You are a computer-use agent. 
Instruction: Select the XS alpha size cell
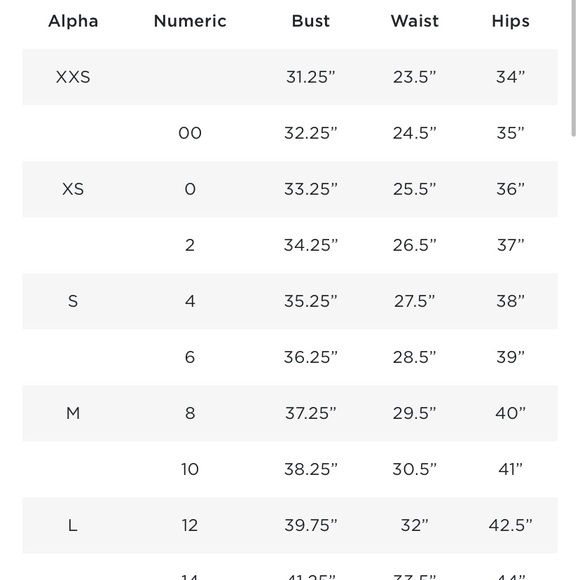coord(73,189)
